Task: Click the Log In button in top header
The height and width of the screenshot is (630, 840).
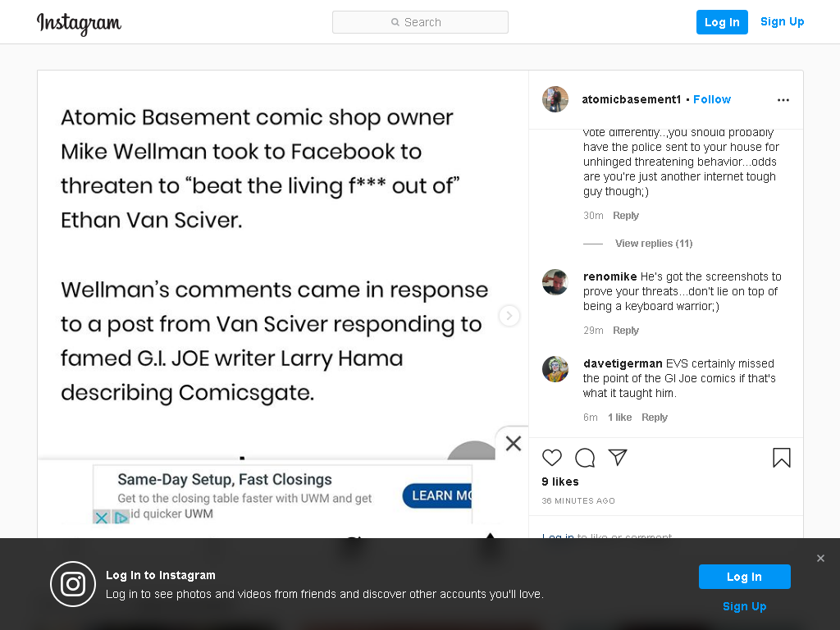Action: pyautogui.click(x=722, y=22)
